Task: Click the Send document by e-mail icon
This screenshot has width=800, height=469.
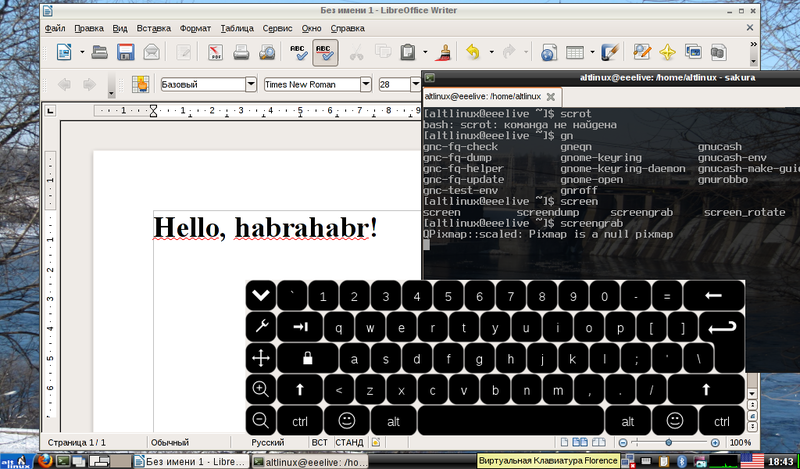Action: point(152,52)
